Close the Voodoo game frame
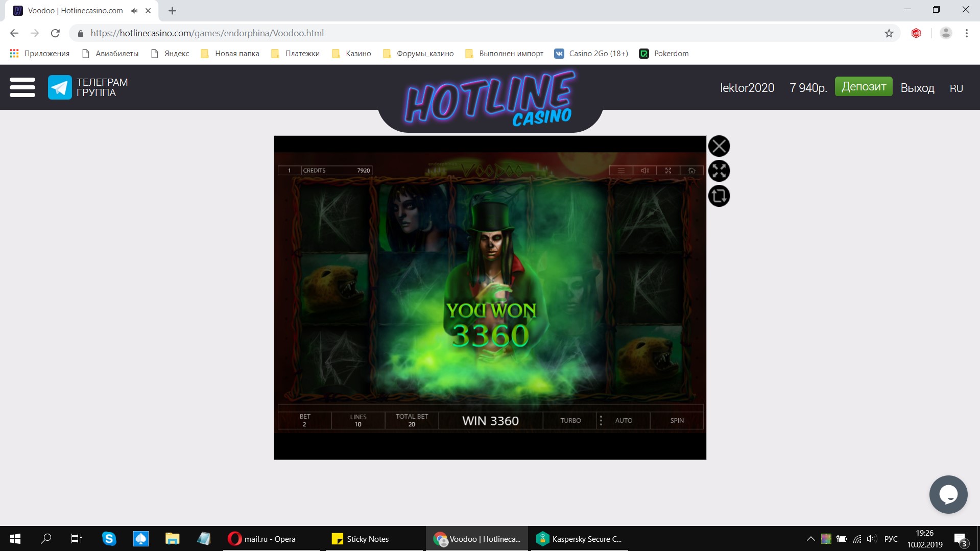 click(719, 146)
